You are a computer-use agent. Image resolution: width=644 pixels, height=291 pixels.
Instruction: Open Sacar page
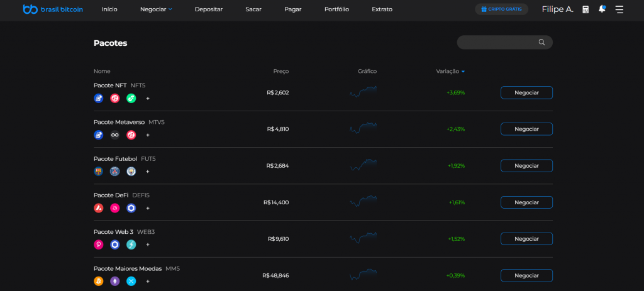pyautogui.click(x=253, y=9)
